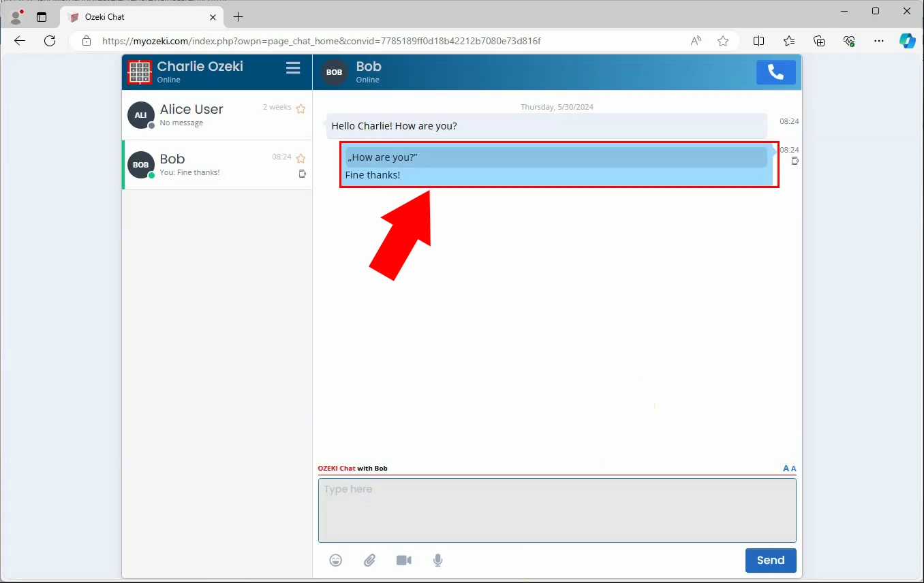924x583 pixels.
Task: Click the quoted 'How are you?' reply block
Action: (x=556, y=157)
